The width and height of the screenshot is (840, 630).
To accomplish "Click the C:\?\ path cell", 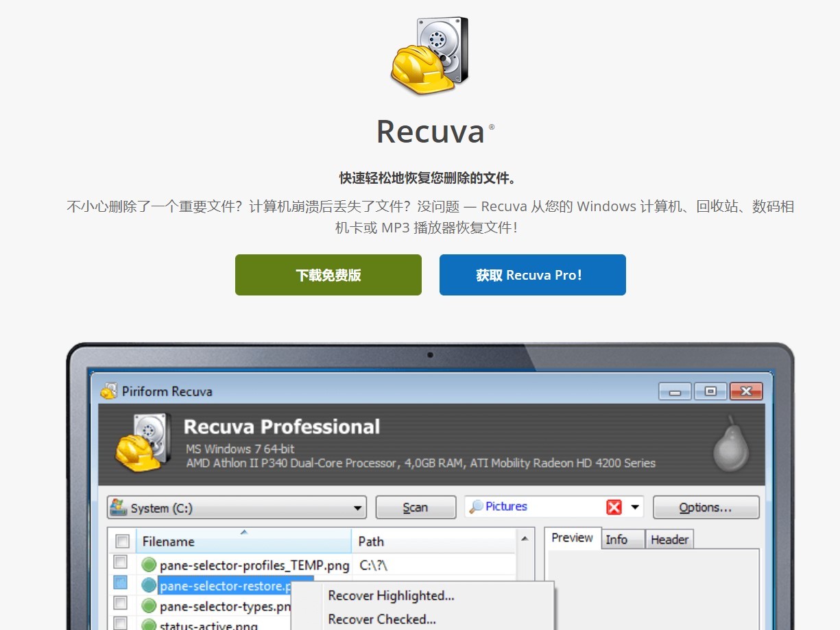I will pos(374,566).
